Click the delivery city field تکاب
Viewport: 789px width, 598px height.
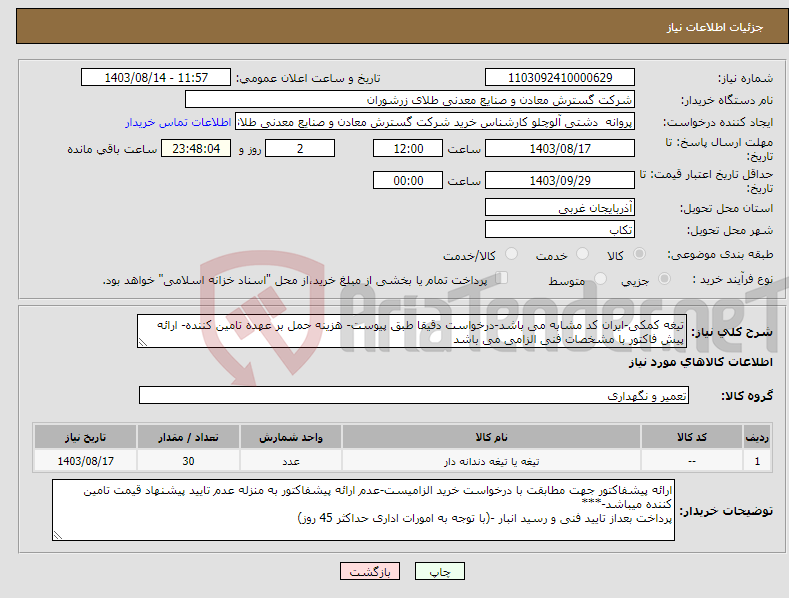click(560, 230)
